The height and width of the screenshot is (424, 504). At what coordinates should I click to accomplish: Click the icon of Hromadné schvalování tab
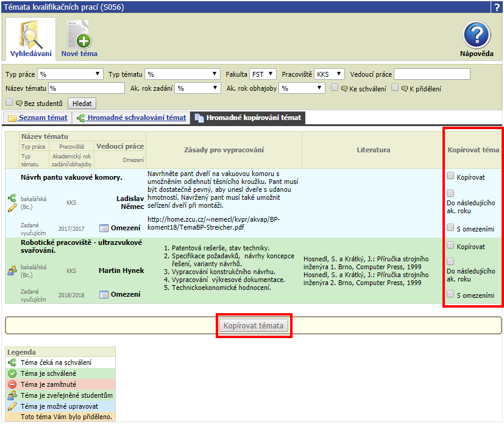(x=81, y=118)
